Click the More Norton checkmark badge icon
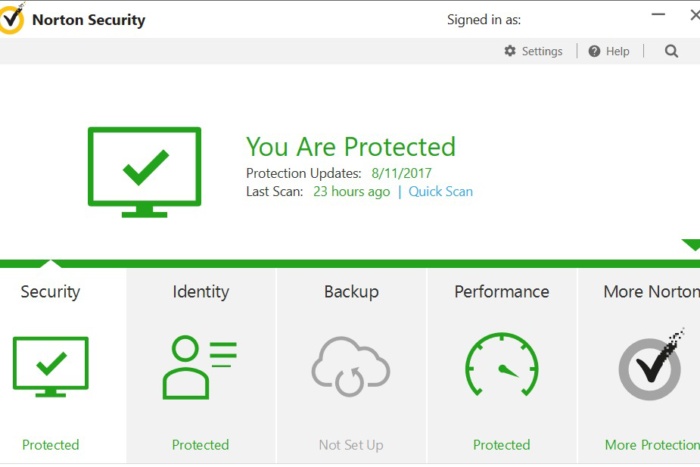Viewport: 700px width, 467px height. coord(652,365)
